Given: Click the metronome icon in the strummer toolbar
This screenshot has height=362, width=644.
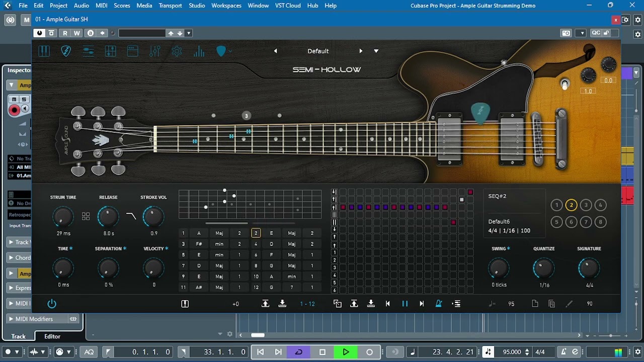Looking at the screenshot, I should point(438,304).
